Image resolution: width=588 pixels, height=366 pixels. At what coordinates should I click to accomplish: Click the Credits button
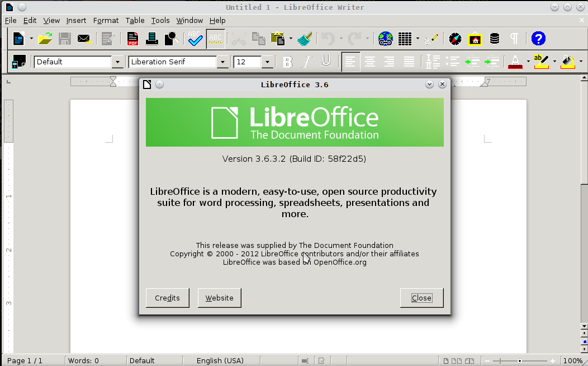tap(167, 298)
